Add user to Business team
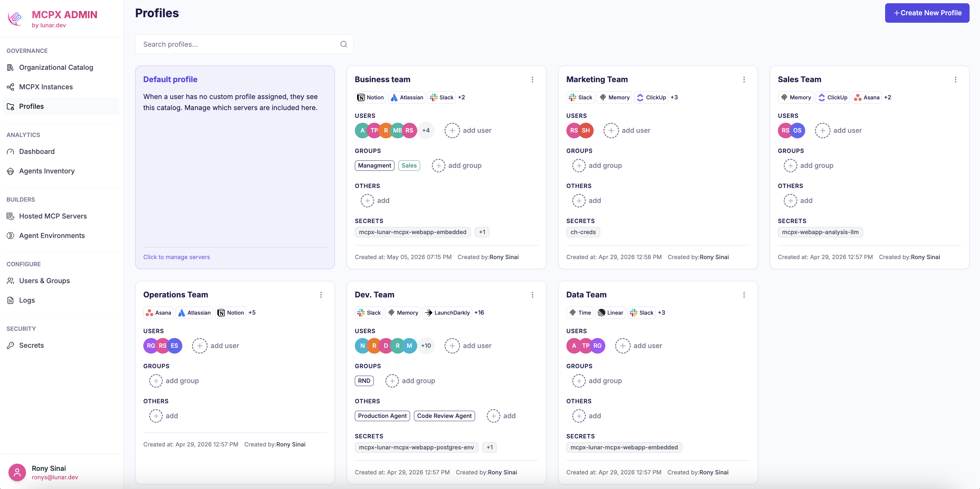This screenshot has width=980, height=489. coord(468,131)
